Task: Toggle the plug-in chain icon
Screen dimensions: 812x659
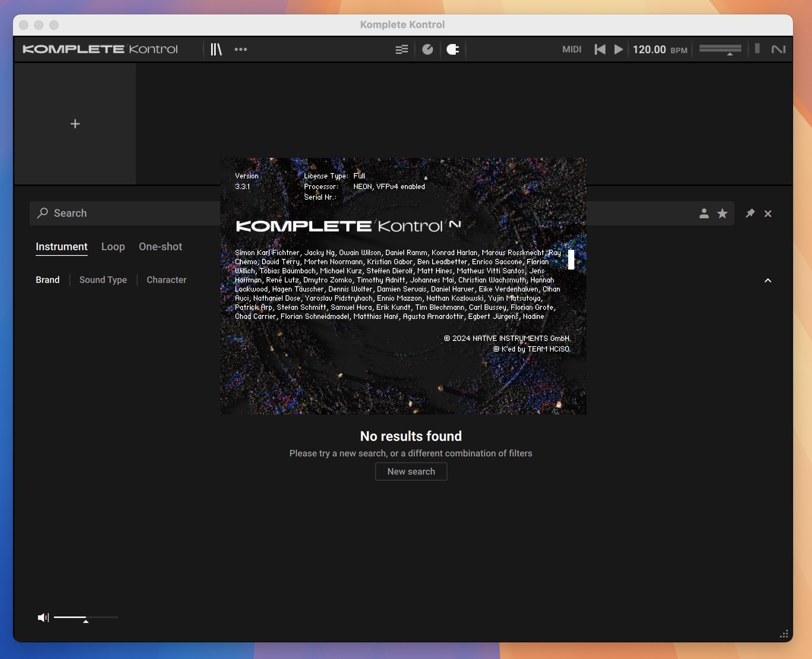Action: [x=453, y=49]
